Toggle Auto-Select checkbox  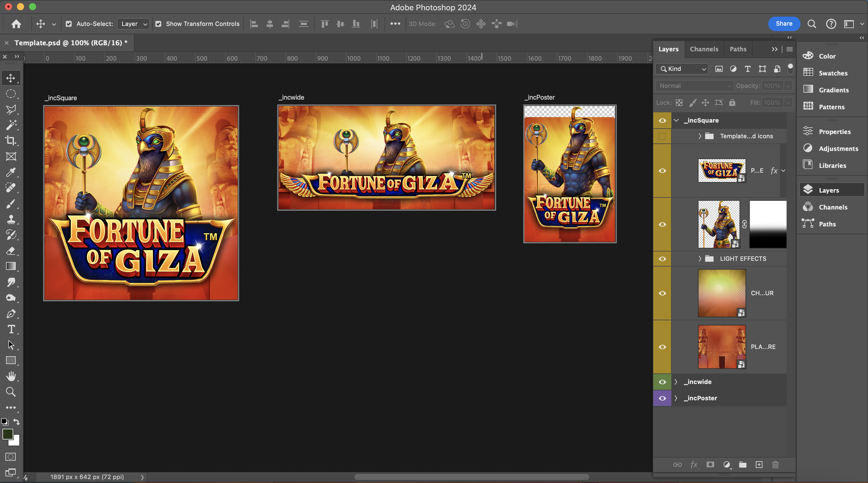pos(69,24)
